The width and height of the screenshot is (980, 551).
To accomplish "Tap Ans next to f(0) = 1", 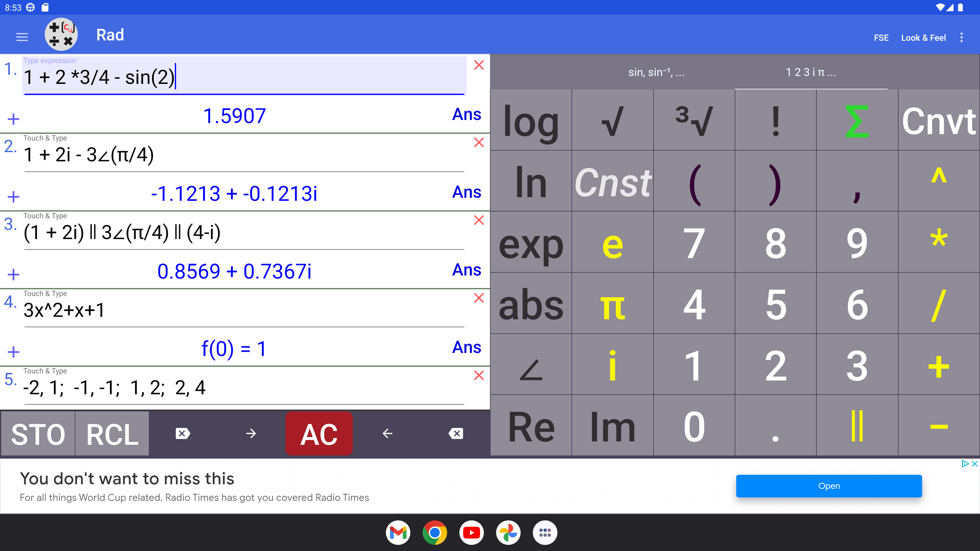I will click(466, 347).
